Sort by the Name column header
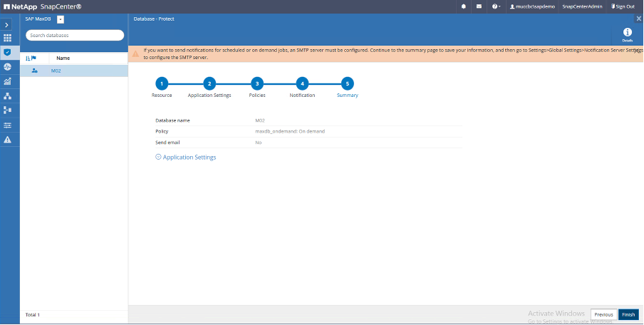Image resolution: width=644 pixels, height=325 pixels. (x=63, y=58)
